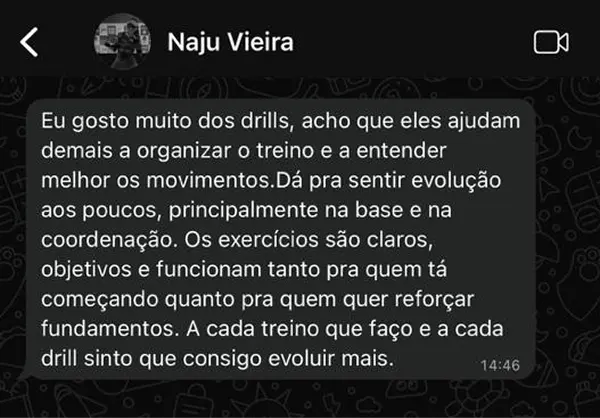
Task: Click the phrase "evoluir mais." at message end
Action: coord(331,359)
